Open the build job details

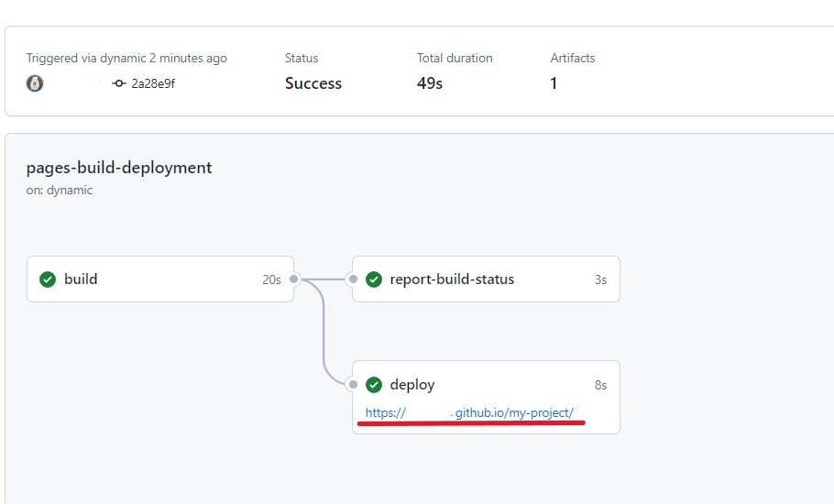pyautogui.click(x=81, y=279)
